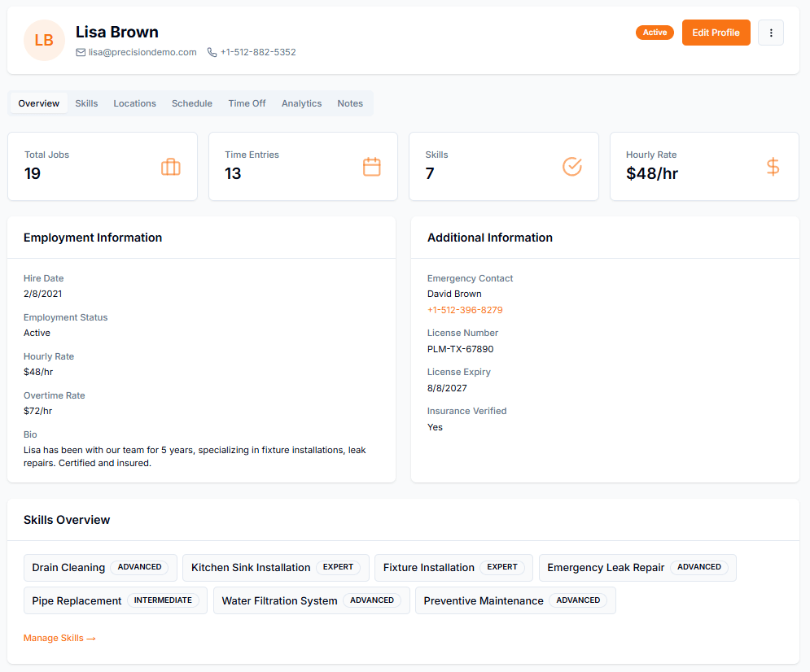810x672 pixels.
Task: Click the Lisa Brown name heading
Action: pyautogui.click(x=117, y=32)
